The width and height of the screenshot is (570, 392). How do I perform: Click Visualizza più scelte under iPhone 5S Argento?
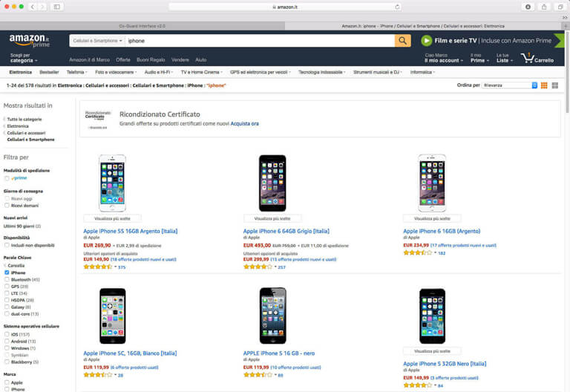click(x=113, y=218)
